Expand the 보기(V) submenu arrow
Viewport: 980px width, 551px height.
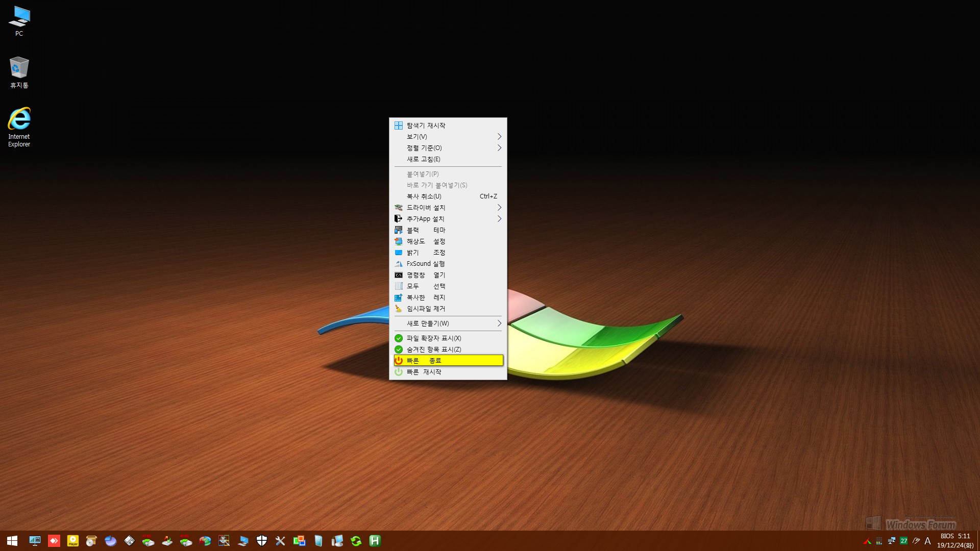499,137
